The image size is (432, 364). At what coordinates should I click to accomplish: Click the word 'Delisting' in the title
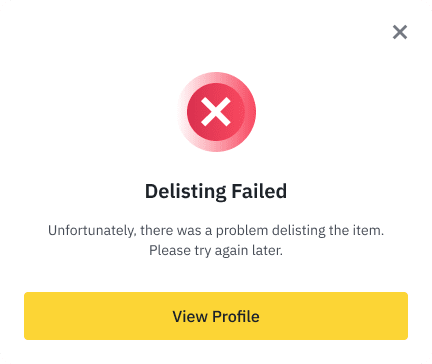point(186,192)
